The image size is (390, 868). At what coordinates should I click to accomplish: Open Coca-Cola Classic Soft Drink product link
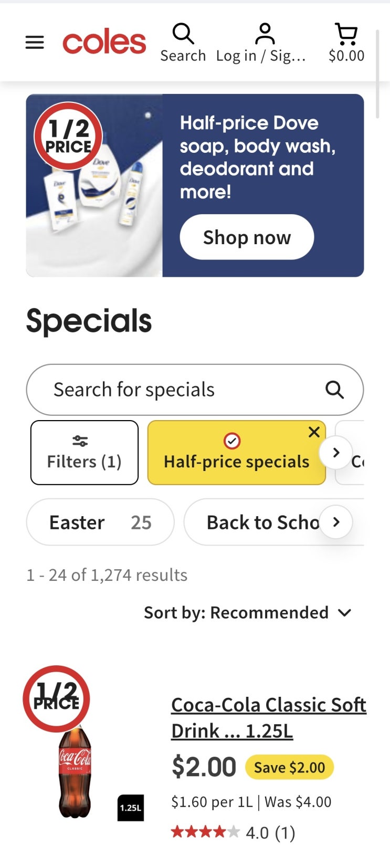[268, 717]
